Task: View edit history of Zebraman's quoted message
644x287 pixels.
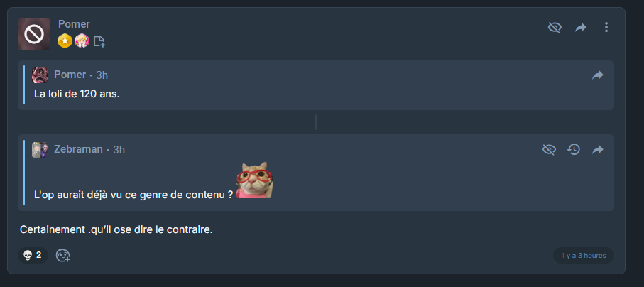Action: pos(574,149)
